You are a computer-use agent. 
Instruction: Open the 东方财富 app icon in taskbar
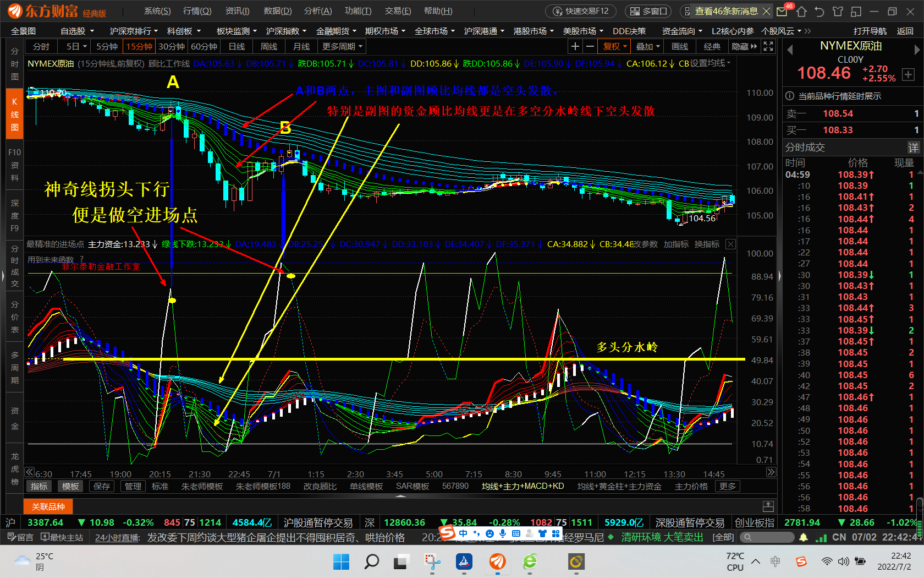pos(497,562)
